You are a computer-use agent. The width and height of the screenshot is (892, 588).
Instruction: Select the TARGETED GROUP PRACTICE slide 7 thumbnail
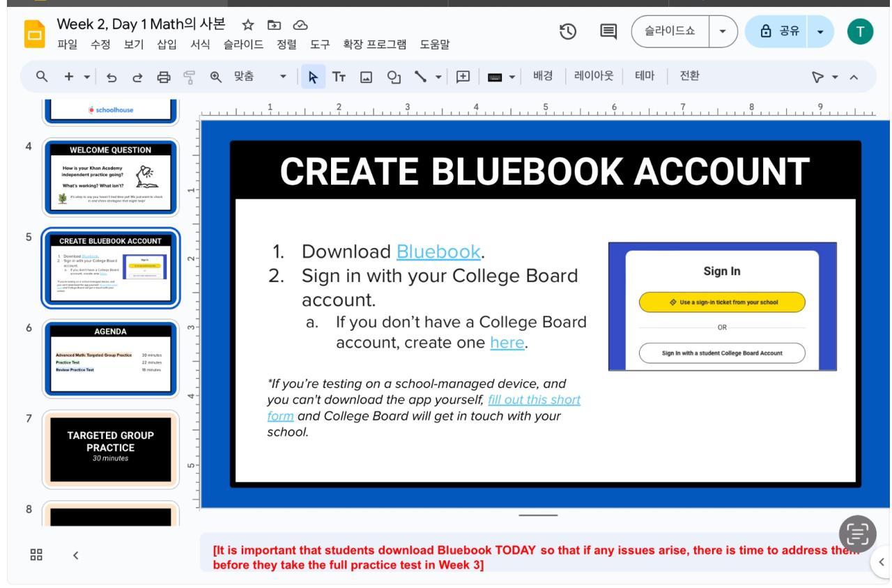click(x=109, y=449)
